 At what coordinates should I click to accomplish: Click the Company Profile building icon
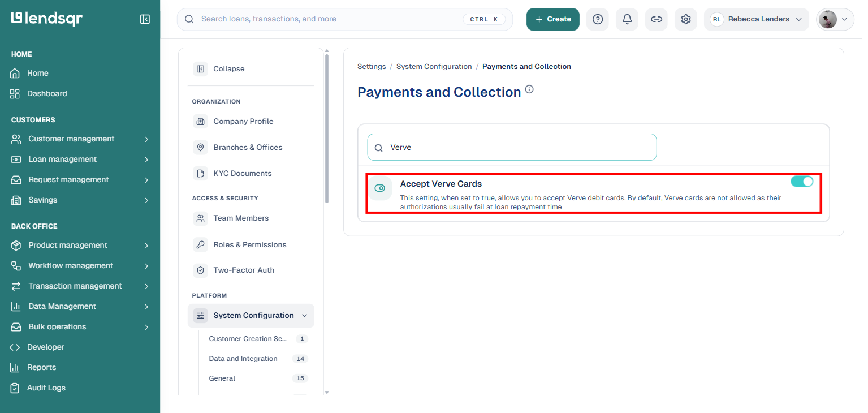[x=200, y=121]
